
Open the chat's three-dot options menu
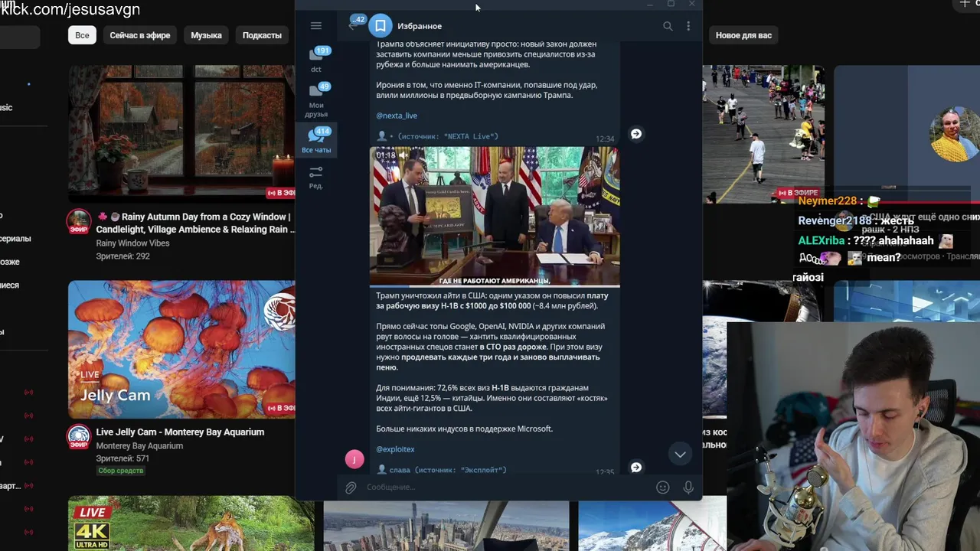(x=688, y=26)
